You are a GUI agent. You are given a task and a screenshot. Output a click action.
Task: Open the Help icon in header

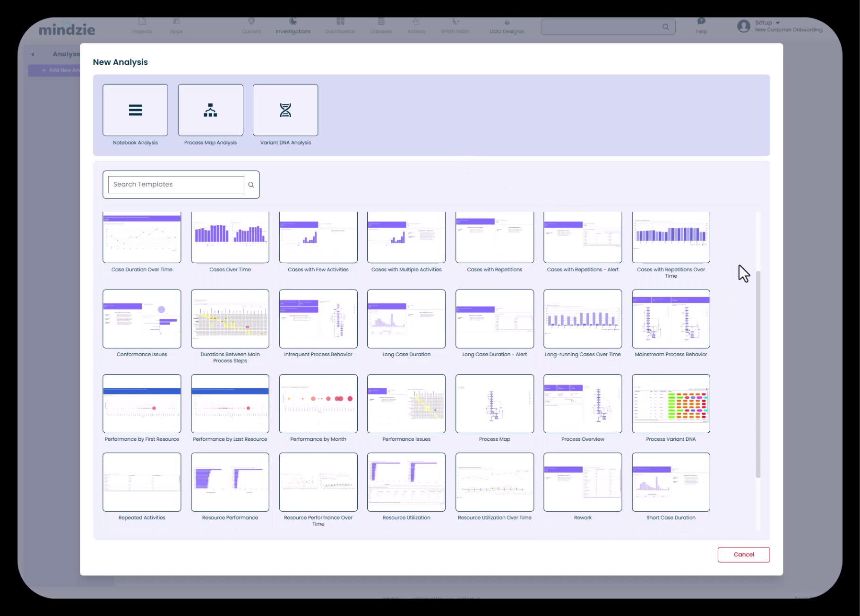(x=701, y=22)
